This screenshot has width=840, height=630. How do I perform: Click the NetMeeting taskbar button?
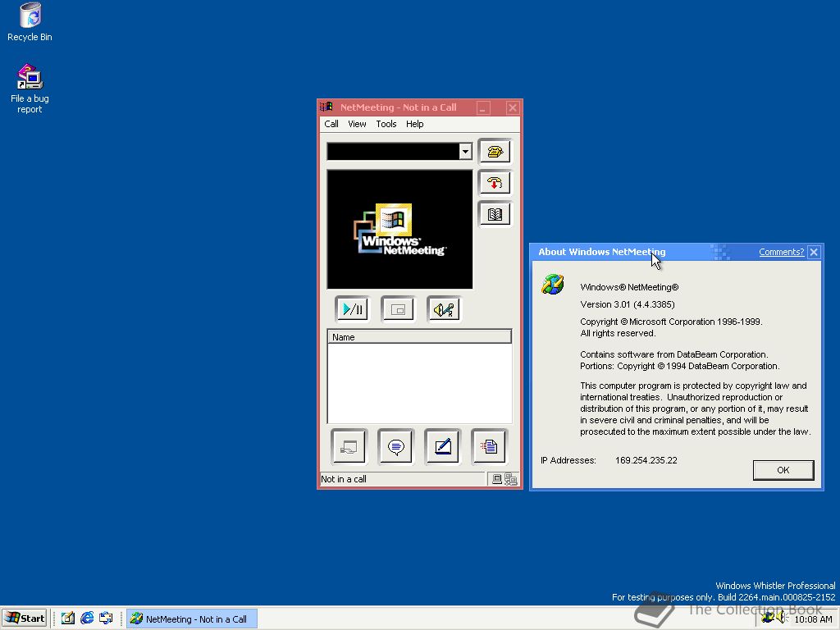[192, 619]
